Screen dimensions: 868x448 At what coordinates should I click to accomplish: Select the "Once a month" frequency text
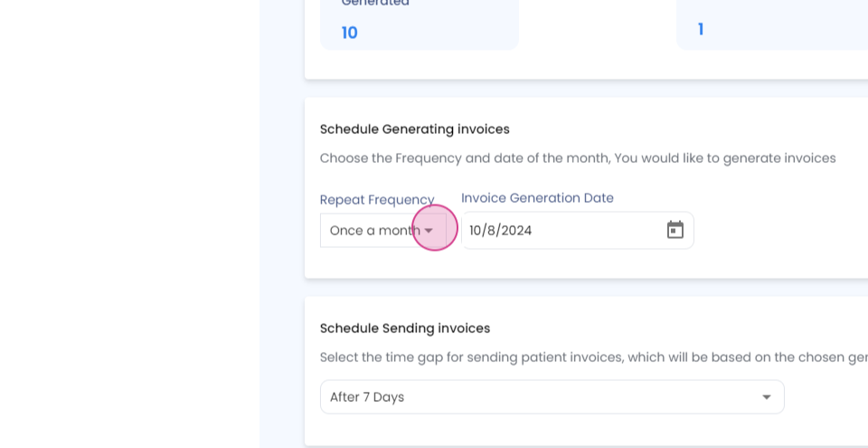374,231
